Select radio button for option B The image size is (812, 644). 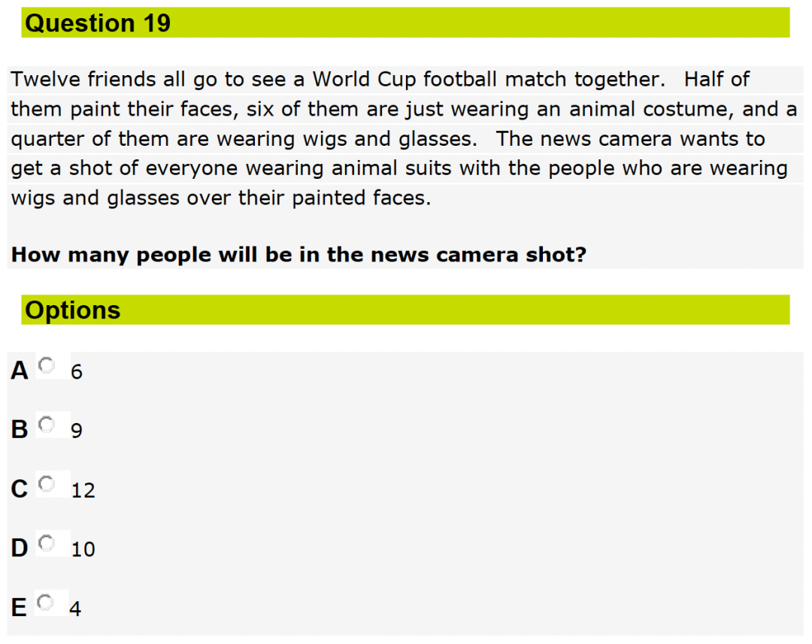(47, 425)
